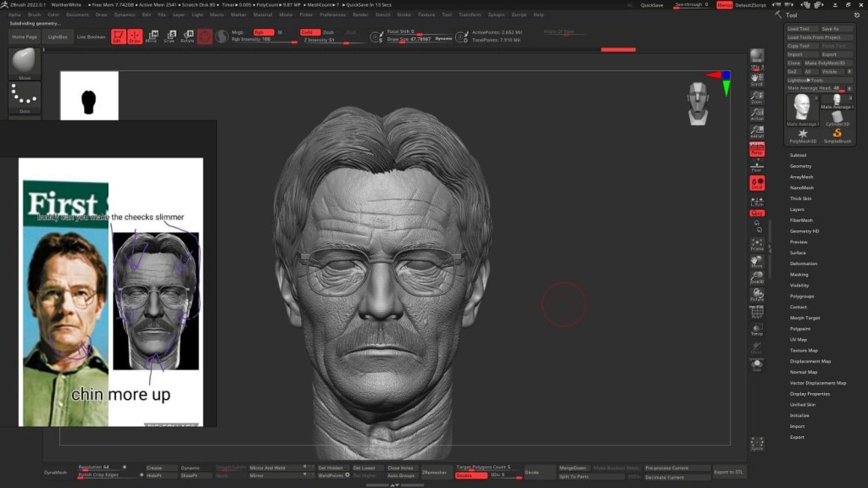This screenshot has height=488, width=868.
Task: Disable the Local symmetry button
Action: [x=757, y=182]
